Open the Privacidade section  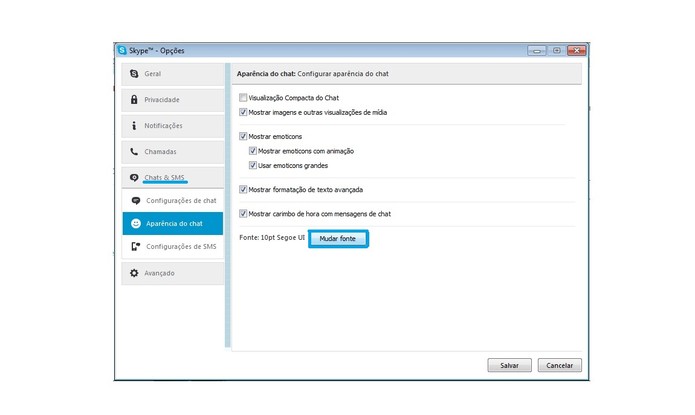point(173,100)
